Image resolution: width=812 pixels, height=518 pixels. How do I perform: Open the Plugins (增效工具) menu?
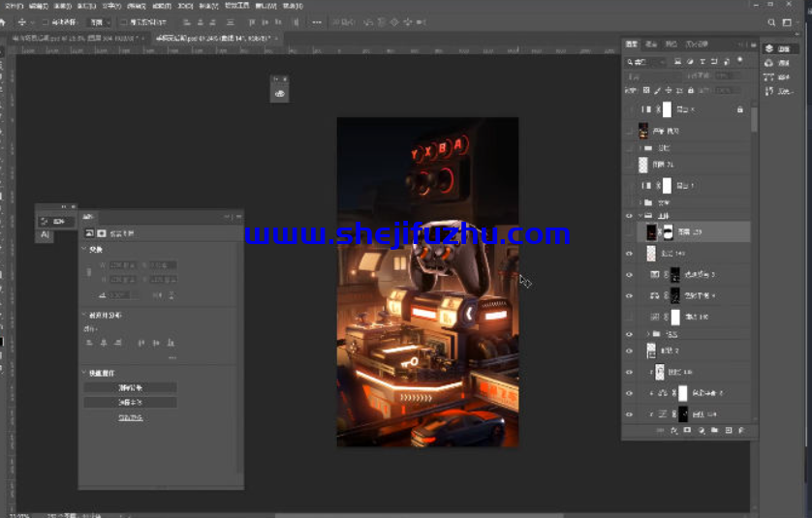237,5
